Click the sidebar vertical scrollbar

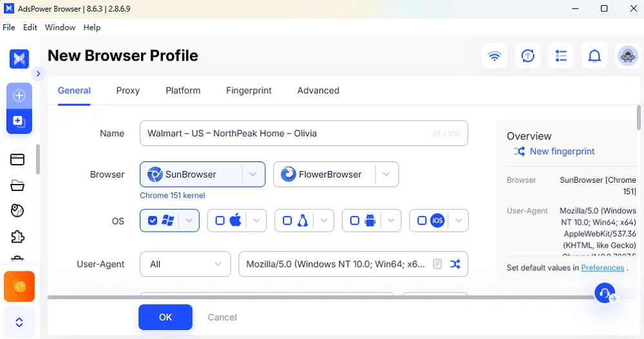pos(38,160)
